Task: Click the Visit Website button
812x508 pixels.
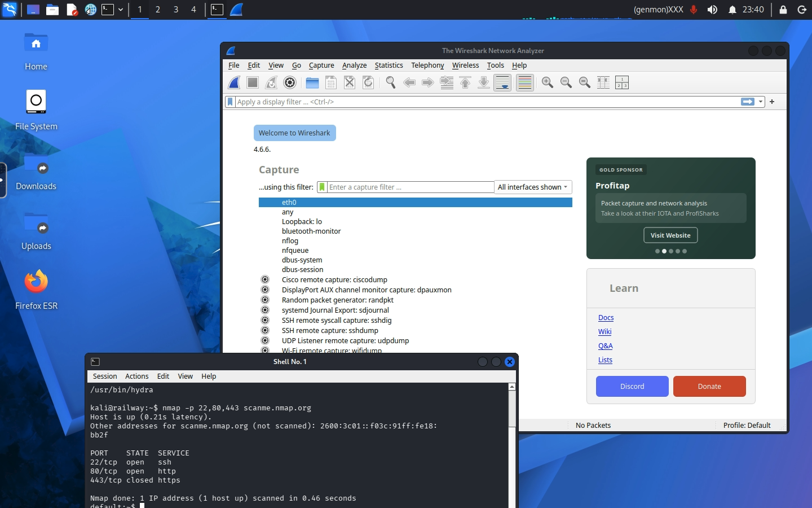Action: click(x=670, y=235)
